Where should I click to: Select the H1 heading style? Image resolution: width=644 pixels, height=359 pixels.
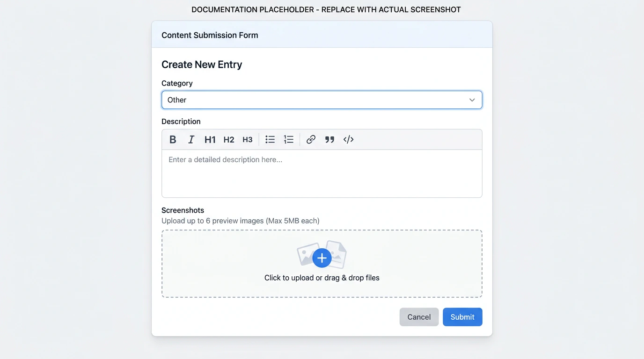[210, 139]
